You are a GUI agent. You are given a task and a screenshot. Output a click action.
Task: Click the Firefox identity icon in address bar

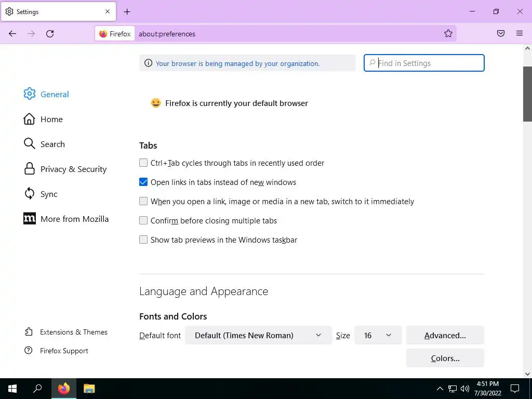[x=115, y=34]
